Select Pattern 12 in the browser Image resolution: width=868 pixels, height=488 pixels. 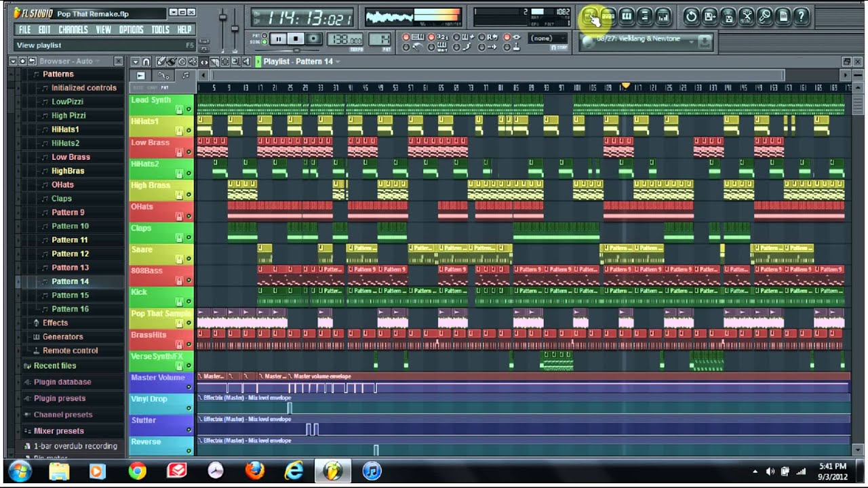coord(71,253)
